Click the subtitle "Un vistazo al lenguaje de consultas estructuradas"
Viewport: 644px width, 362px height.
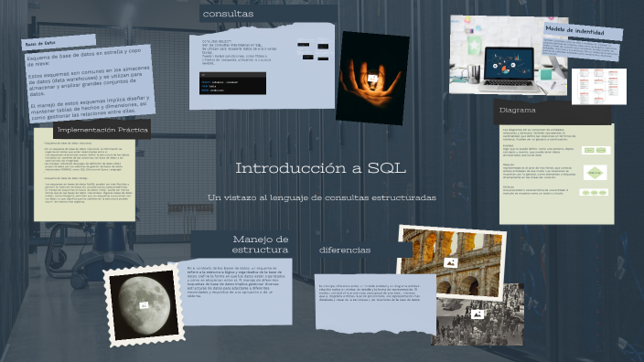pos(322,197)
